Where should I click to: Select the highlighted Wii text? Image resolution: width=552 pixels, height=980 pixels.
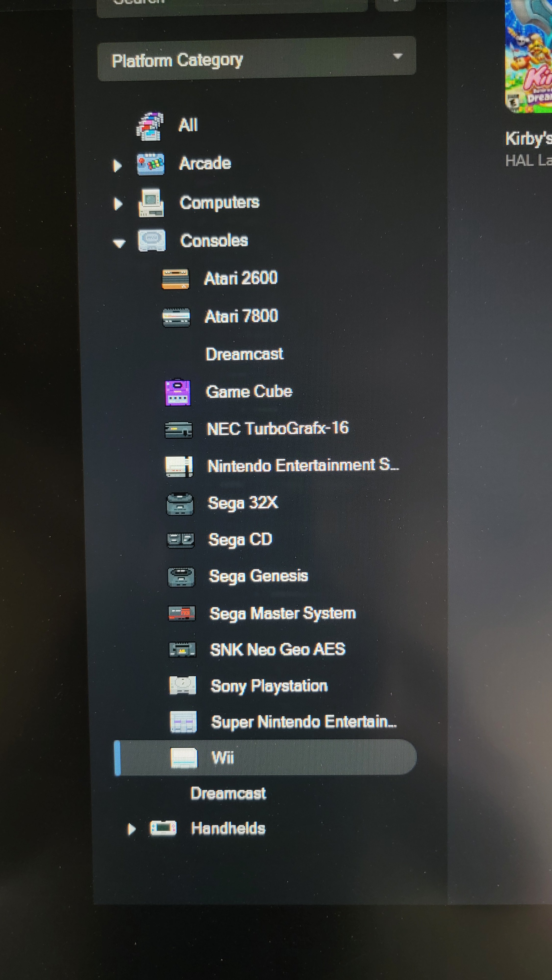click(223, 758)
